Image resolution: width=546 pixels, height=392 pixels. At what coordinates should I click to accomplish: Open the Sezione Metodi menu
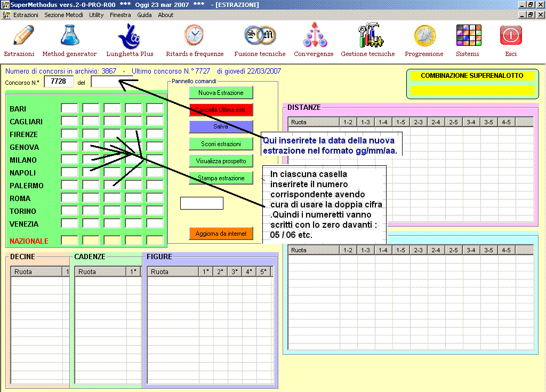(64, 15)
